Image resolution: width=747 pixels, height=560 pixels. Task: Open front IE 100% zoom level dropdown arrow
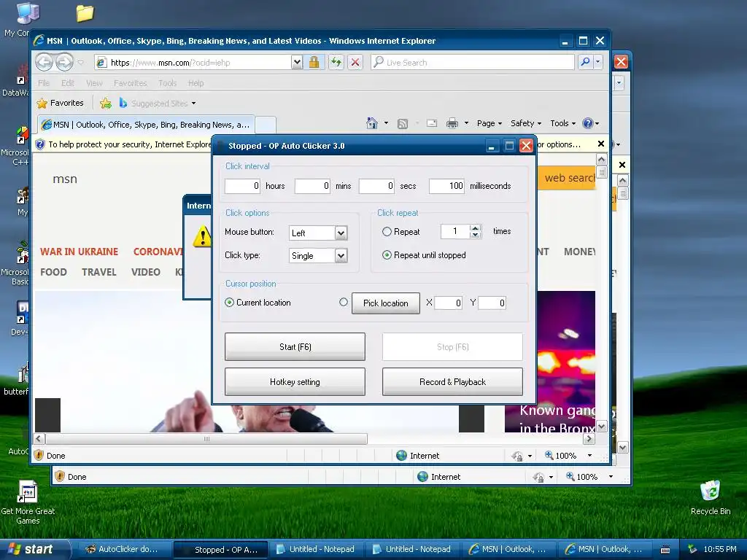pyautogui.click(x=589, y=455)
